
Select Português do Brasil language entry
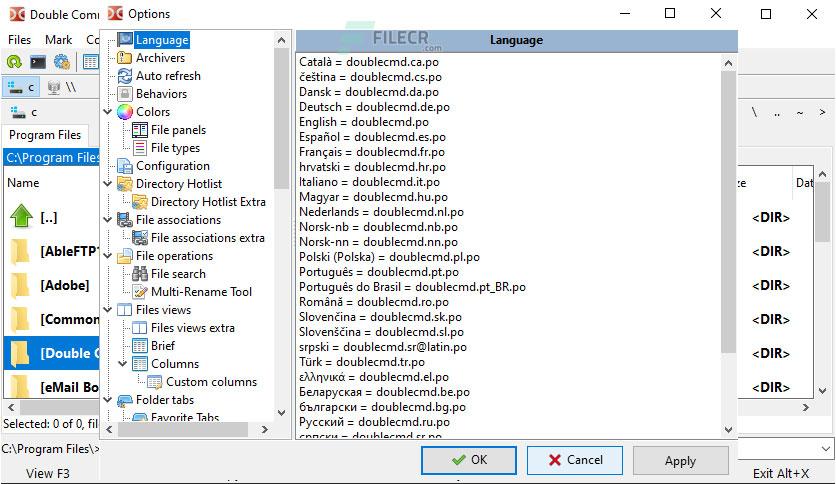click(x=412, y=287)
